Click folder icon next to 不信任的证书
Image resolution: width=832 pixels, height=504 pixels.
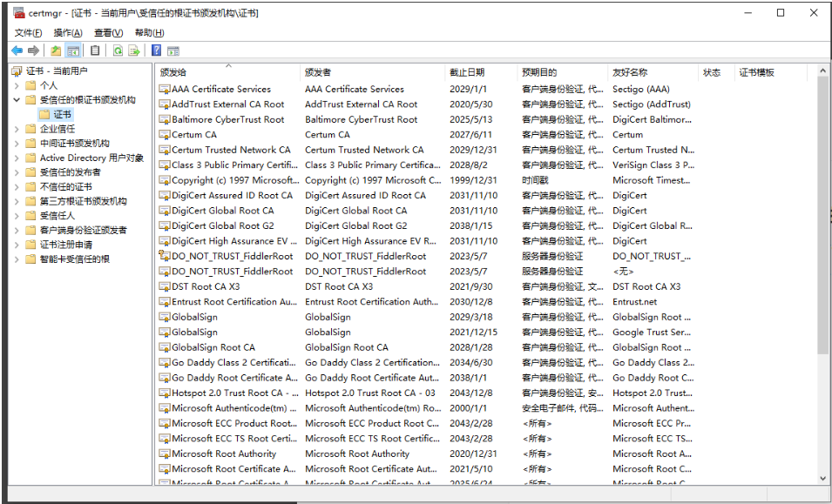pos(30,186)
